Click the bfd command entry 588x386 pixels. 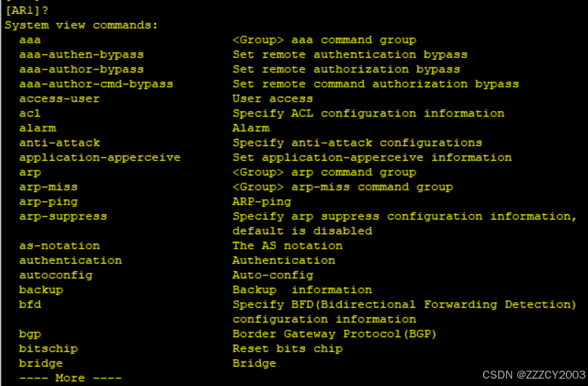point(30,305)
